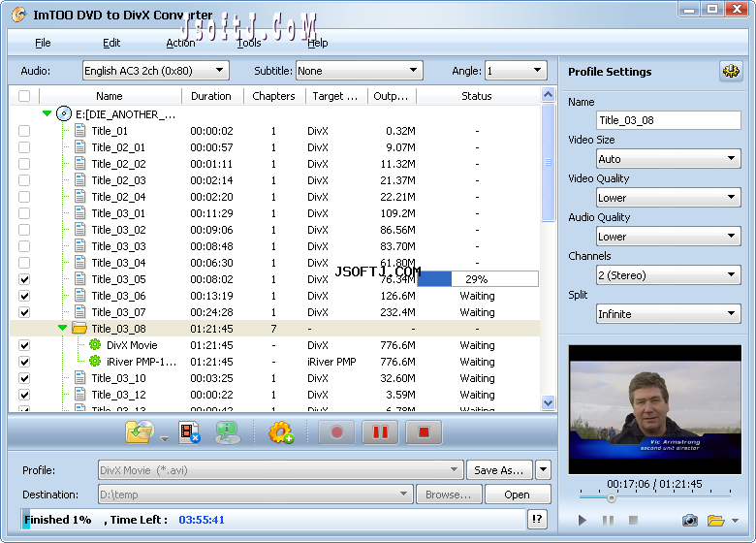Uncheck the Title_03_05 checkbox
The width and height of the screenshot is (756, 543).
point(24,279)
